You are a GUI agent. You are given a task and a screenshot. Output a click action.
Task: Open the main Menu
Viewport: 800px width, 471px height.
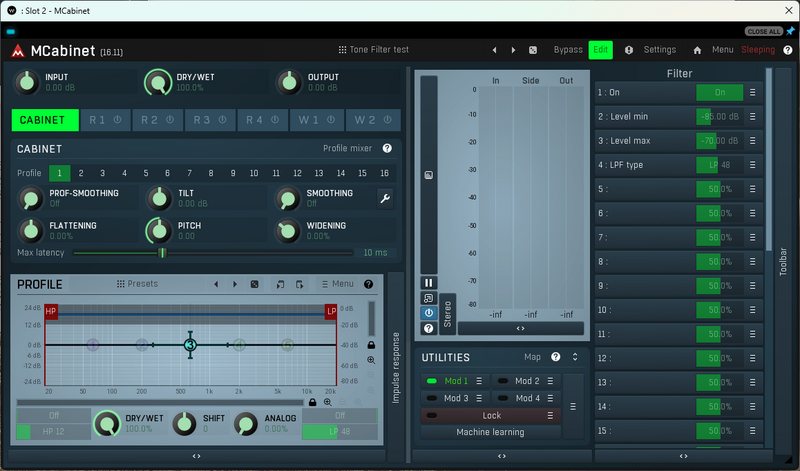722,49
